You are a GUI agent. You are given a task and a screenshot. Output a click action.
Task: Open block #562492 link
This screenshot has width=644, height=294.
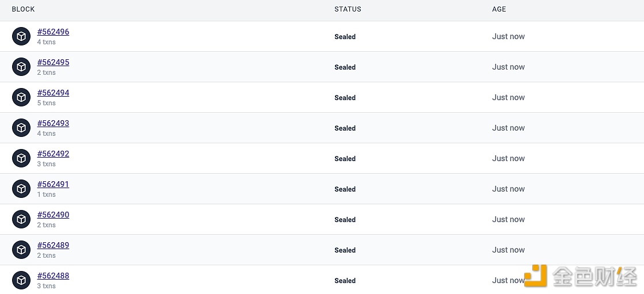click(x=53, y=154)
